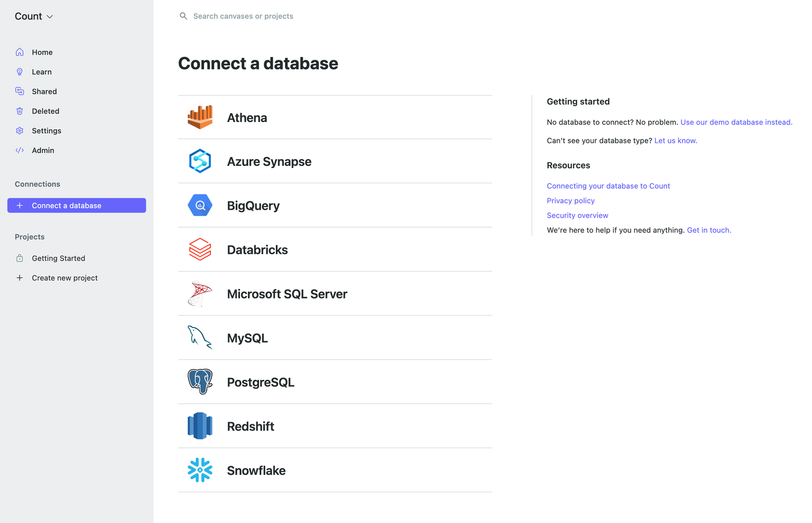The height and width of the screenshot is (523, 812).
Task: Click the Settings gear icon
Action: (x=20, y=130)
